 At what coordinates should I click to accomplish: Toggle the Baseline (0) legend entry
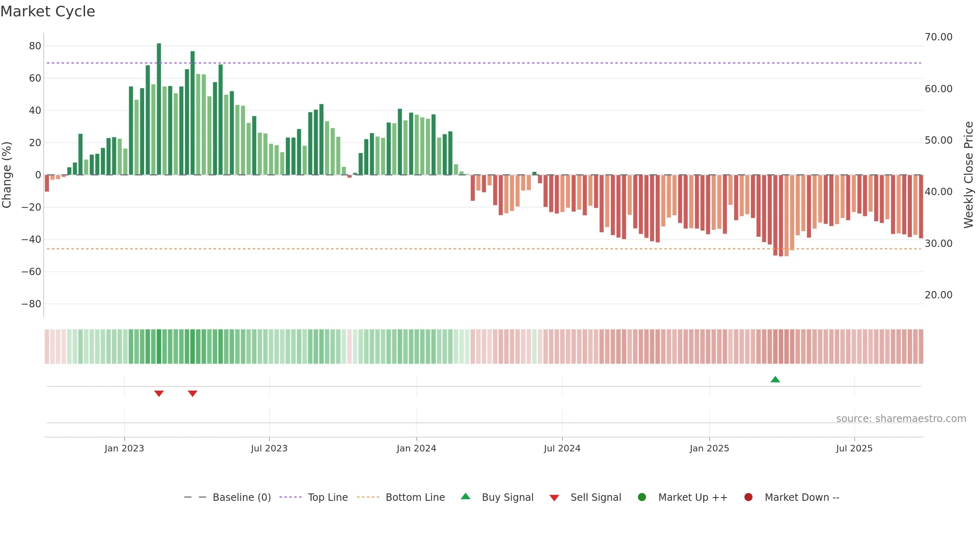(x=227, y=497)
